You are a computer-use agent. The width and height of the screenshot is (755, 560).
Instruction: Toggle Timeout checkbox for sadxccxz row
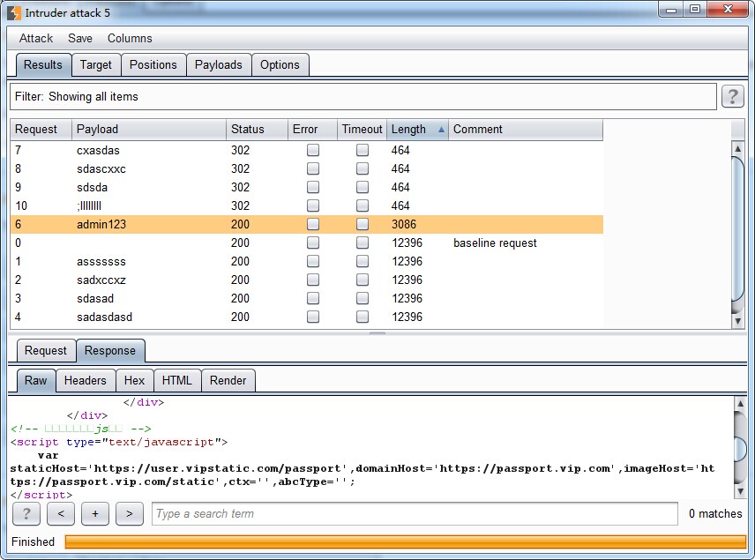coord(363,280)
